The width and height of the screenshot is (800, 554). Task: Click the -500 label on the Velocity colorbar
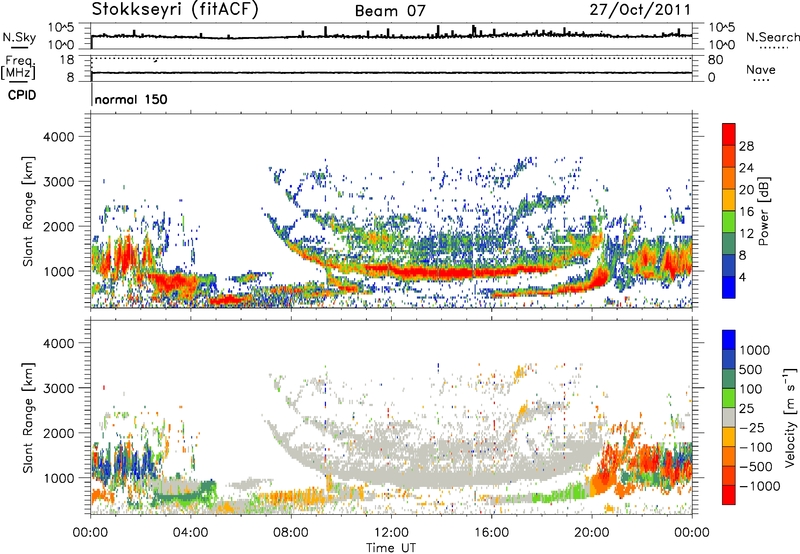point(756,466)
